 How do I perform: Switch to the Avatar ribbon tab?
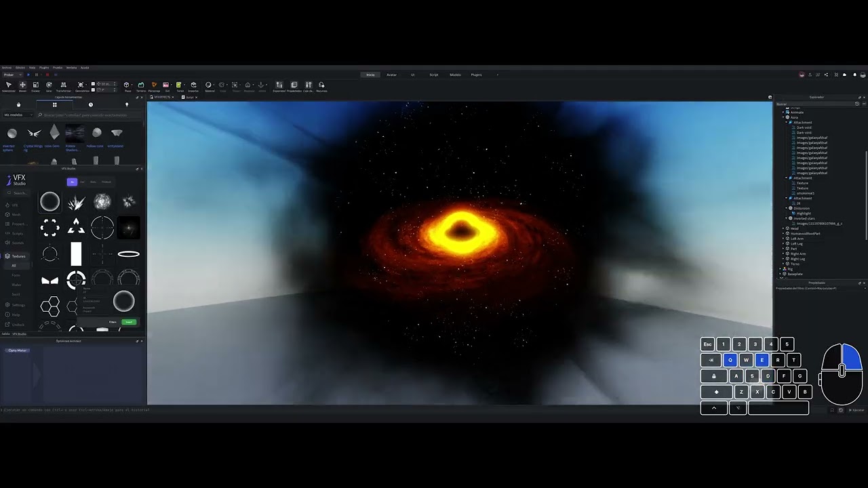click(391, 75)
